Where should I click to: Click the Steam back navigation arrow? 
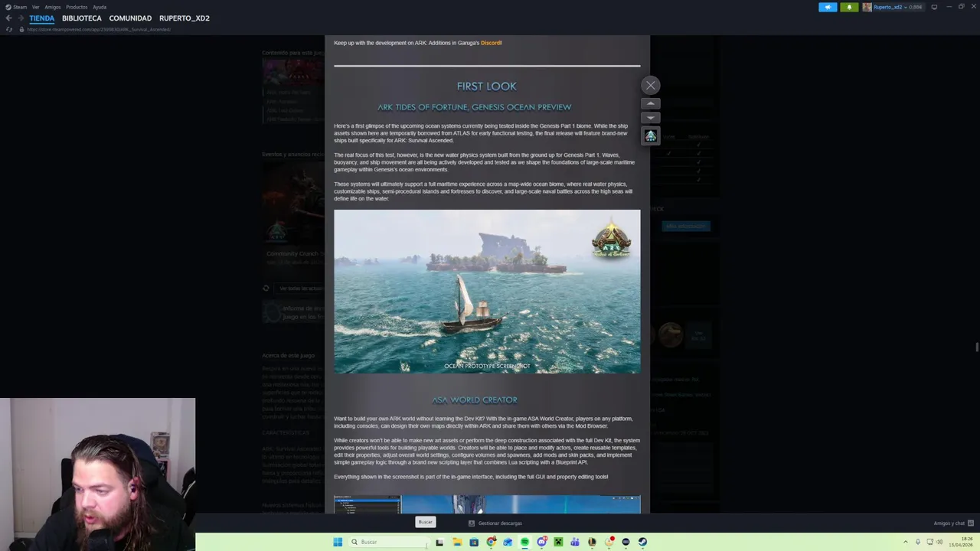click(x=8, y=18)
